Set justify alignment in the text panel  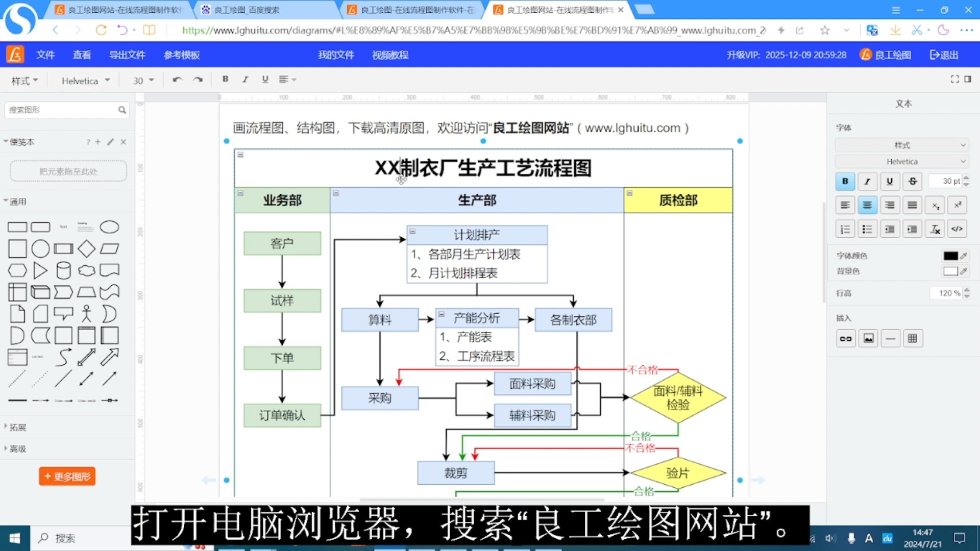pos(912,205)
